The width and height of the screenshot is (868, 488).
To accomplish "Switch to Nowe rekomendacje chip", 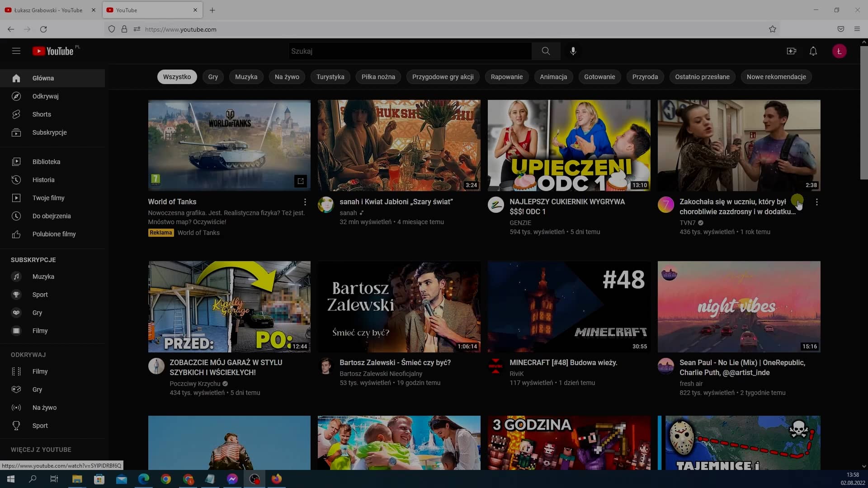I will pos(776,77).
